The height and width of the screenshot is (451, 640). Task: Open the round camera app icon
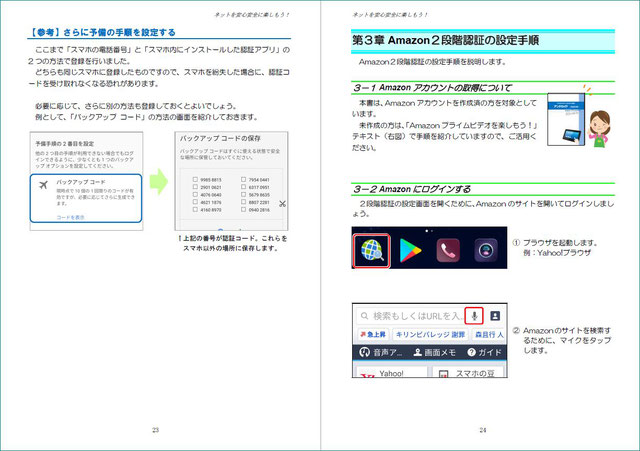486,250
